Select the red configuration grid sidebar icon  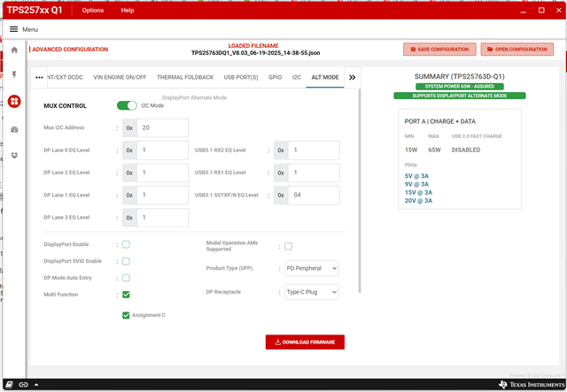point(14,102)
